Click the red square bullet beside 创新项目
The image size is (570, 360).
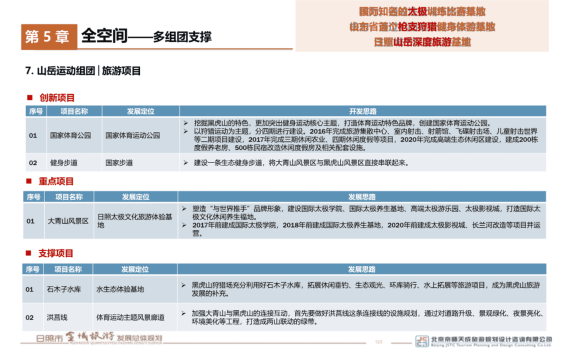30,98
